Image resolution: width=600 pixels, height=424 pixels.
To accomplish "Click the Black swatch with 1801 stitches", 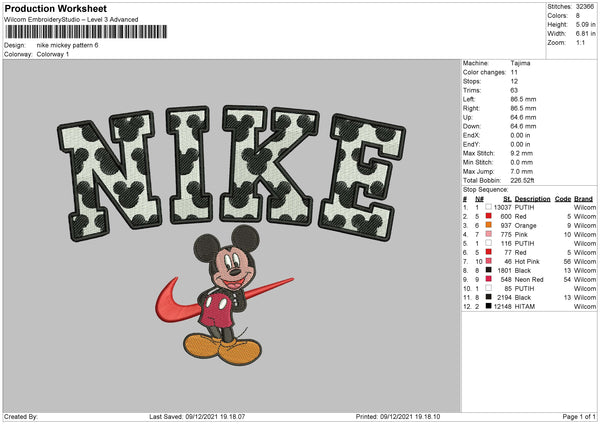I will click(x=489, y=270).
